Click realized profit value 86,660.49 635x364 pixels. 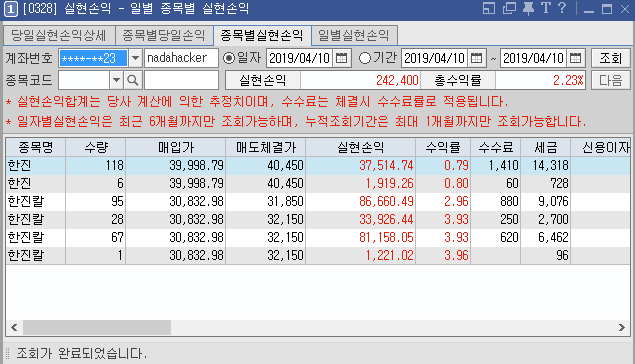point(386,201)
